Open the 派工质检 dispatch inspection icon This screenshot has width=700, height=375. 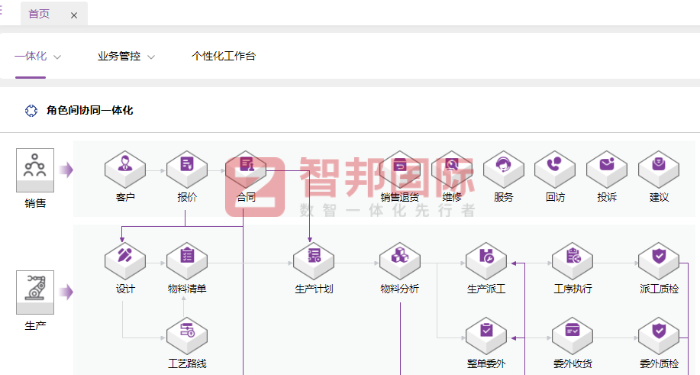pyautogui.click(x=658, y=261)
